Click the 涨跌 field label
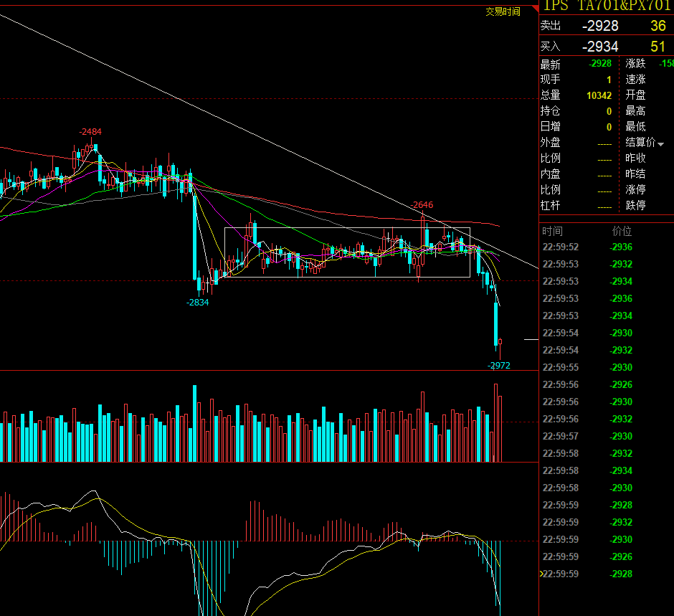 coord(636,64)
